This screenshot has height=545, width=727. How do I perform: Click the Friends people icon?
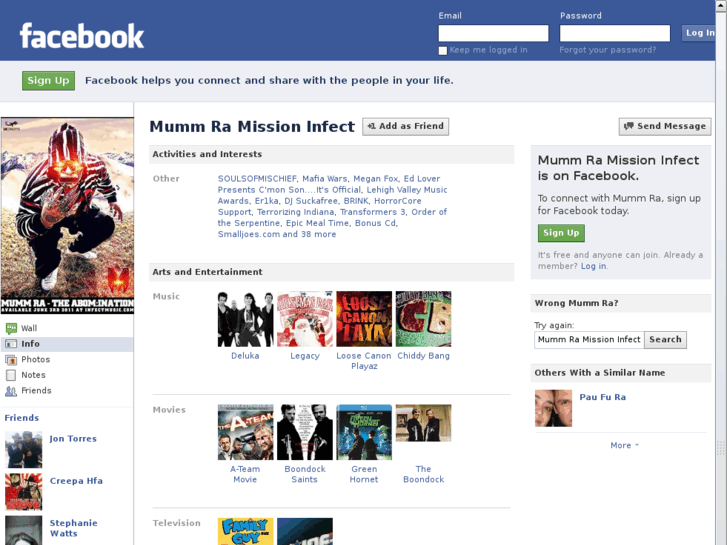click(x=11, y=391)
